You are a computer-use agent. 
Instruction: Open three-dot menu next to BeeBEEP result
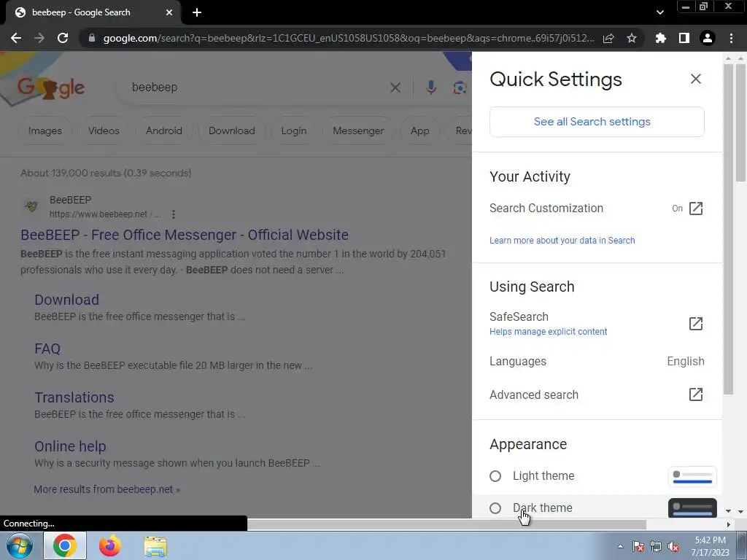[x=174, y=214]
